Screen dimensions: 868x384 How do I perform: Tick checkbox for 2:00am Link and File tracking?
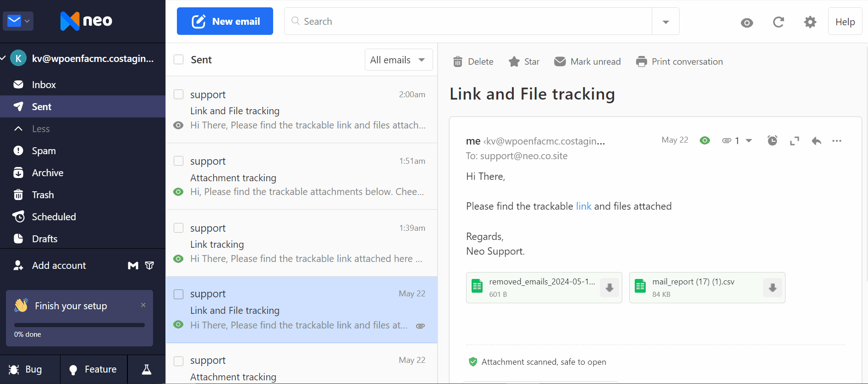[179, 95]
